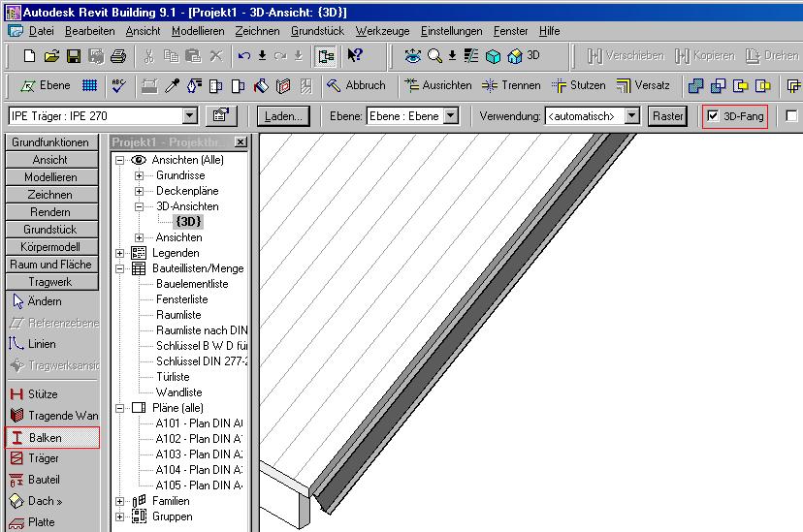Click the Raster button
Screen dimensions: 803x532
click(x=667, y=116)
